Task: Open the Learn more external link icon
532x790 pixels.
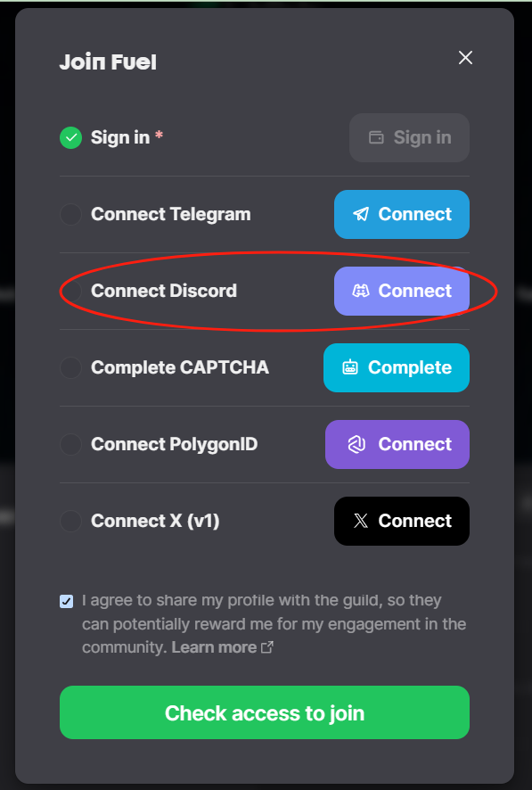Action: (267, 647)
